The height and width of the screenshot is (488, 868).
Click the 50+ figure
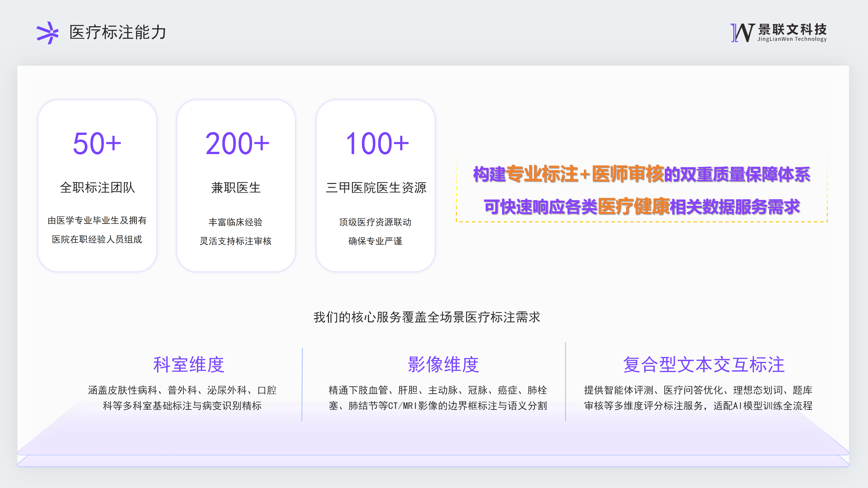97,143
